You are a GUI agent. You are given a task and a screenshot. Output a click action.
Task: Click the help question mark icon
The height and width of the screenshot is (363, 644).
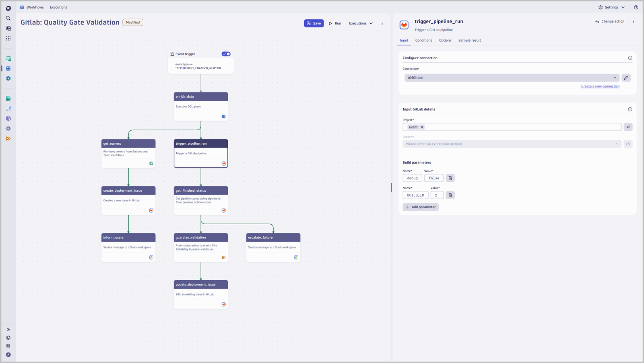click(636, 7)
